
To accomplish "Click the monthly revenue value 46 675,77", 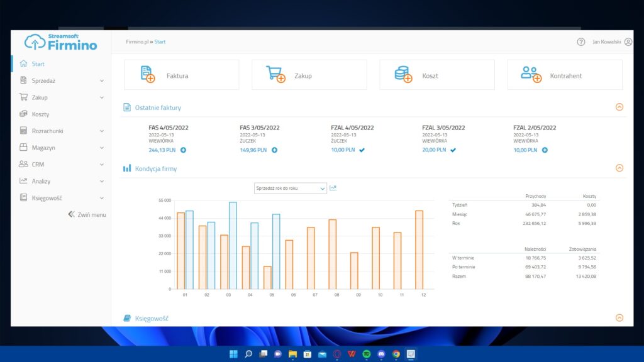I will [x=536, y=214].
